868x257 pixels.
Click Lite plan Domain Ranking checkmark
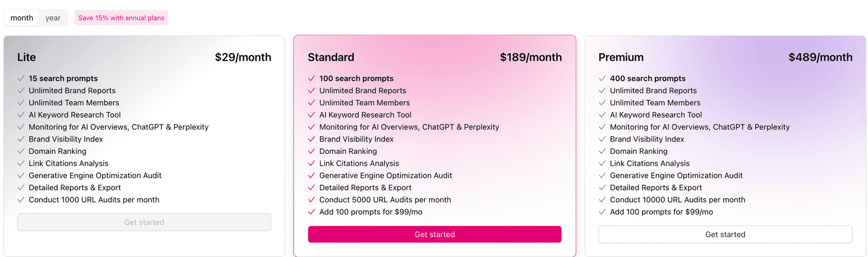click(x=21, y=151)
